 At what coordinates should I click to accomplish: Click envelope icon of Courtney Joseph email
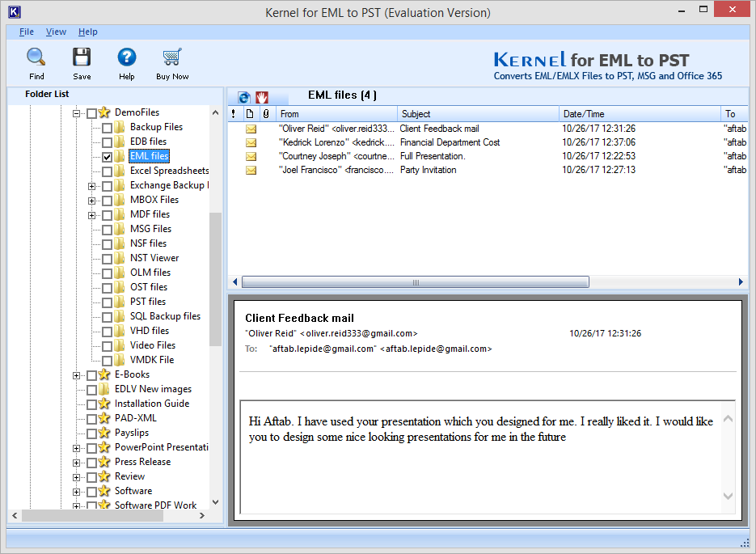251,156
